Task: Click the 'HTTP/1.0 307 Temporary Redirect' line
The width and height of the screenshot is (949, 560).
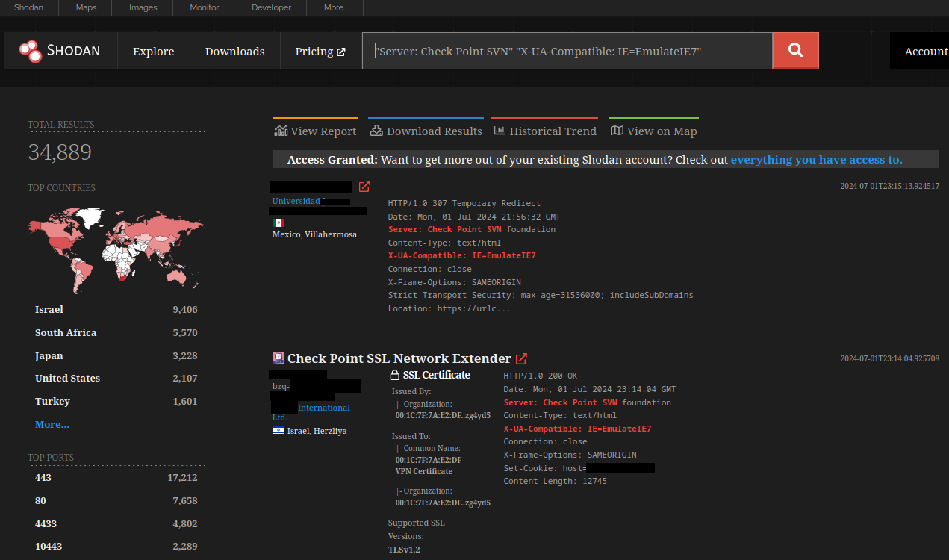Action: coord(464,203)
